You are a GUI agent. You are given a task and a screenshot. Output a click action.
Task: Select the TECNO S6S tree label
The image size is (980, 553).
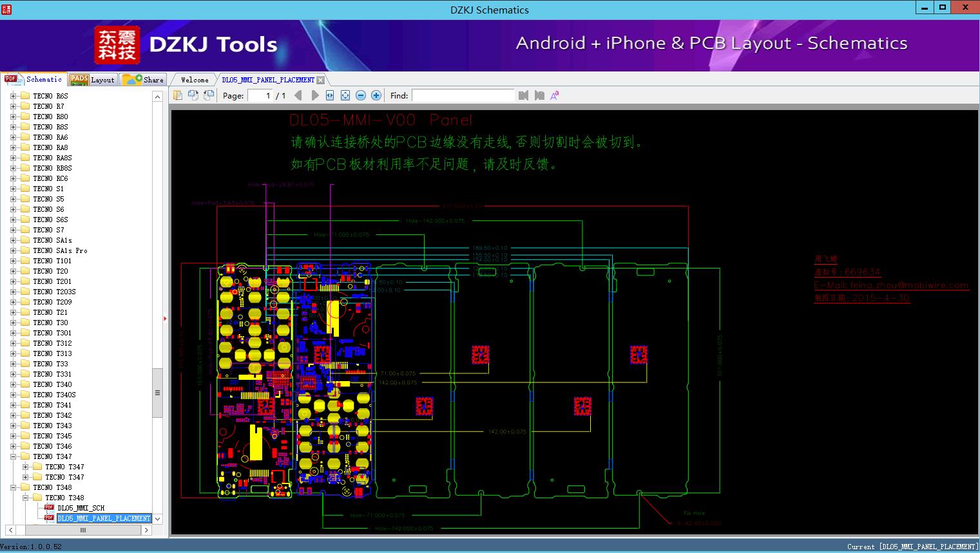coord(51,220)
